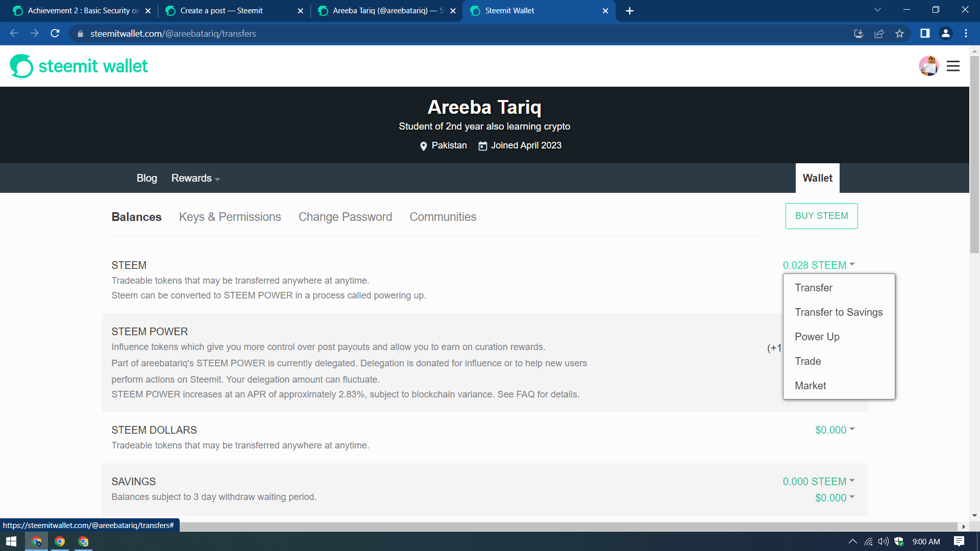980x551 pixels.
Task: Click the vertical page scrollbar thumb
Action: coord(974,154)
